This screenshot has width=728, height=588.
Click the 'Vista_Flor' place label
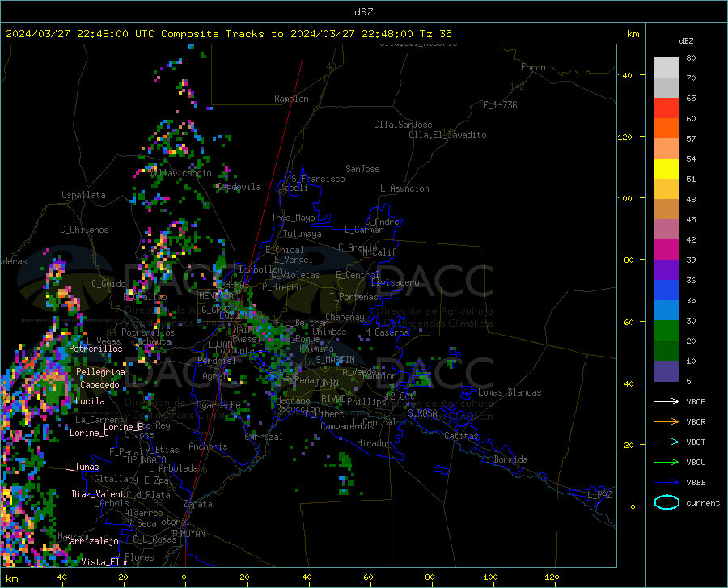click(x=105, y=562)
